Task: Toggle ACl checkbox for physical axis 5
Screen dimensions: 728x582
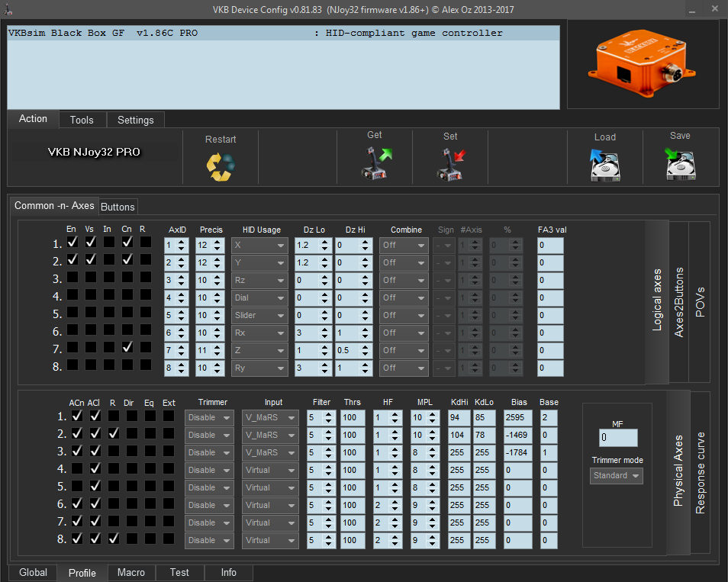Action: pos(95,487)
